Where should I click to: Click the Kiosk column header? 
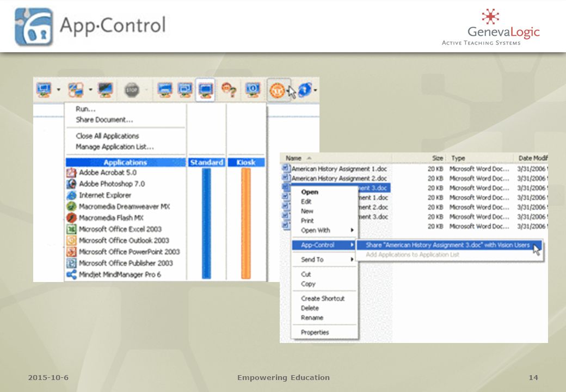(246, 162)
